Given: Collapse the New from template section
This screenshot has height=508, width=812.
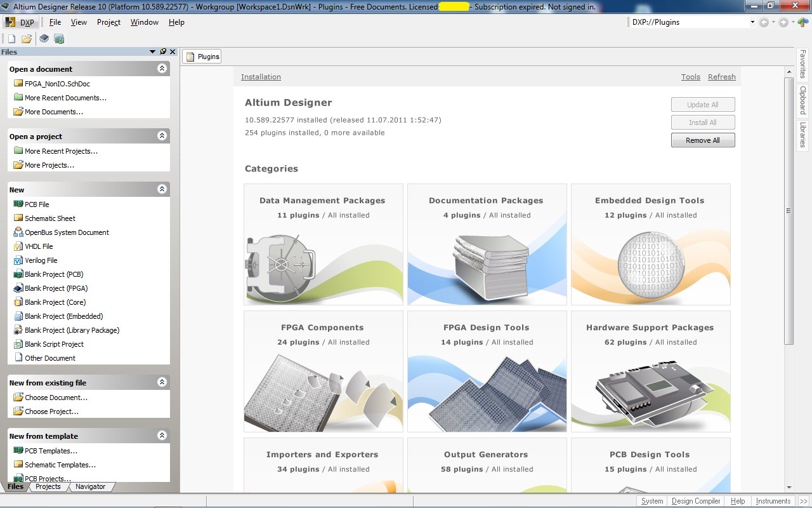Looking at the screenshot, I should pyautogui.click(x=162, y=436).
